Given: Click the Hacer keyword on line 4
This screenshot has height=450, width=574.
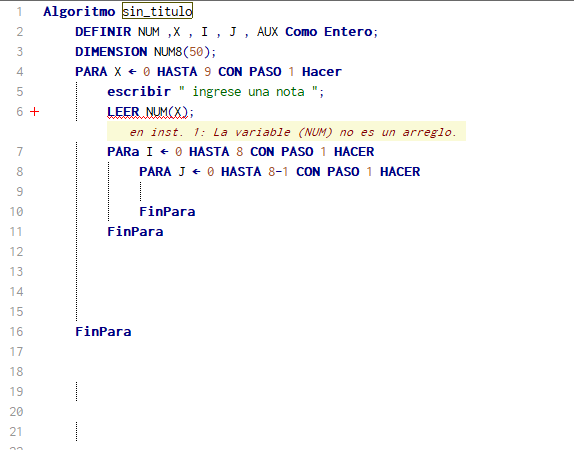Looking at the screenshot, I should coord(322,72).
